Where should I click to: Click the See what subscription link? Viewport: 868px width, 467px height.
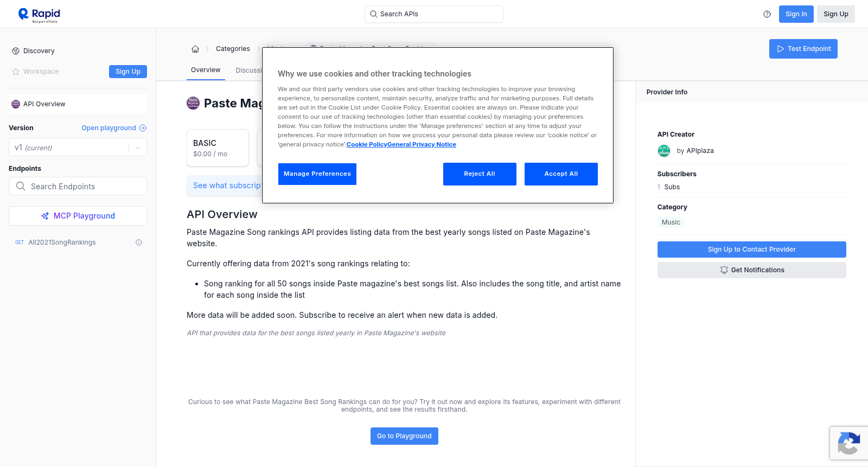pos(227,185)
